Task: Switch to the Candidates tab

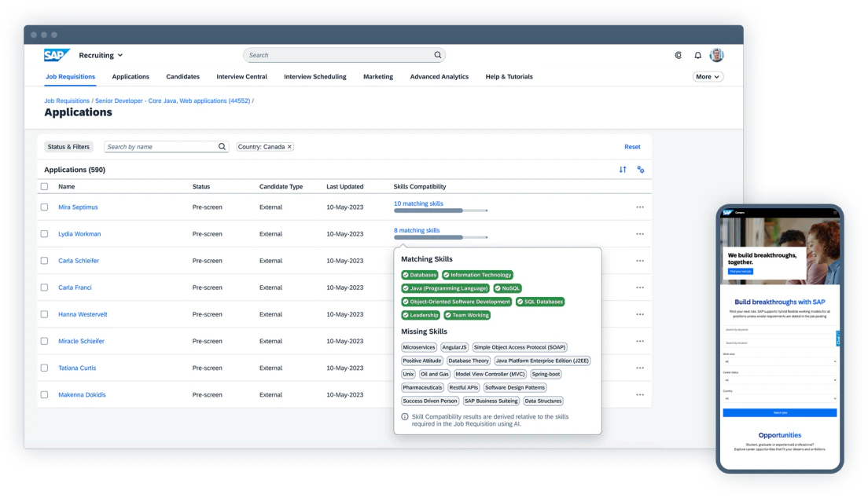Action: point(182,76)
